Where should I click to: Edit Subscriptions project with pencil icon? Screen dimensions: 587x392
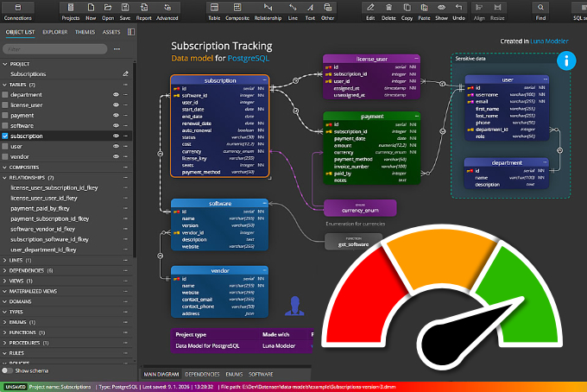pyautogui.click(x=125, y=73)
